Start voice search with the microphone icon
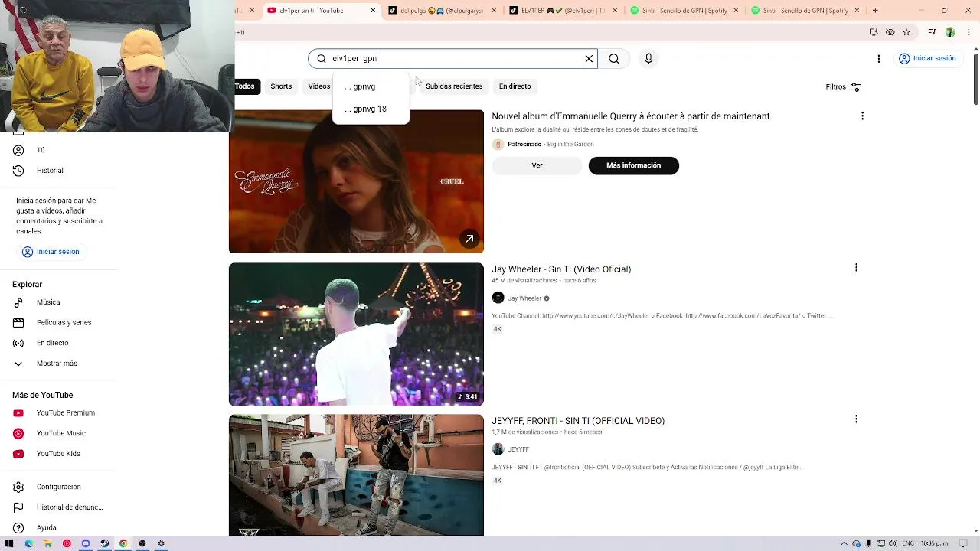Image resolution: width=980 pixels, height=551 pixels. coord(648,58)
